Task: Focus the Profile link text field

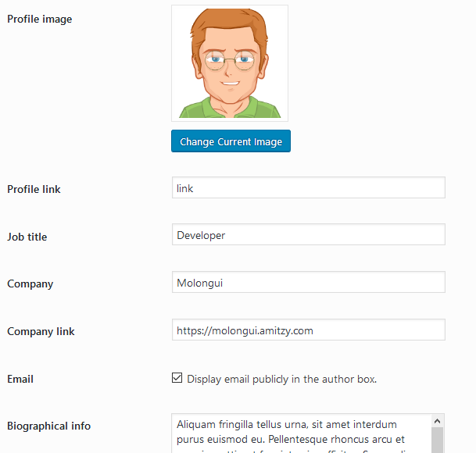Action: tap(308, 188)
